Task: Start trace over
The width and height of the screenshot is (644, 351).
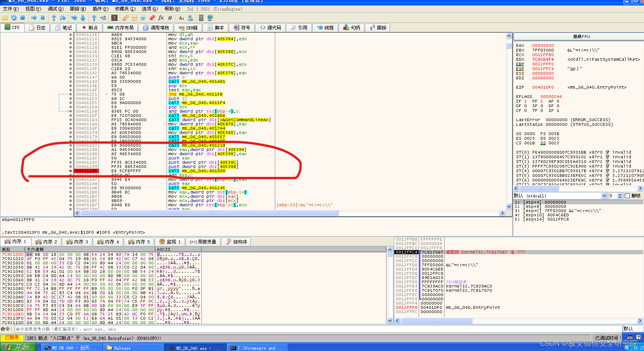Action: click(83, 18)
